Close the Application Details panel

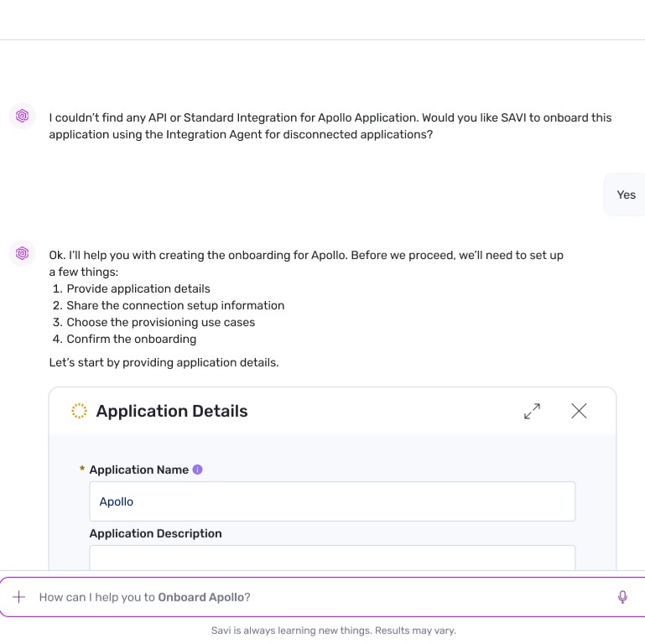(x=579, y=411)
